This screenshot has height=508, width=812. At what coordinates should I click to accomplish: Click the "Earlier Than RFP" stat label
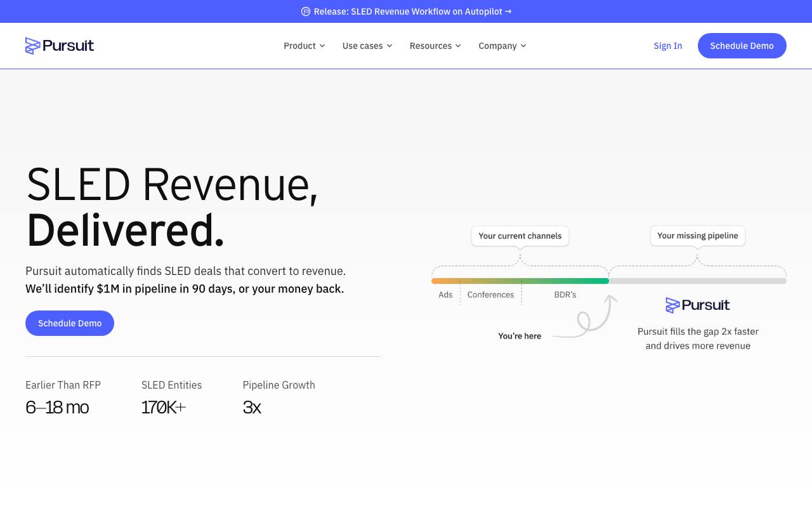(x=63, y=385)
